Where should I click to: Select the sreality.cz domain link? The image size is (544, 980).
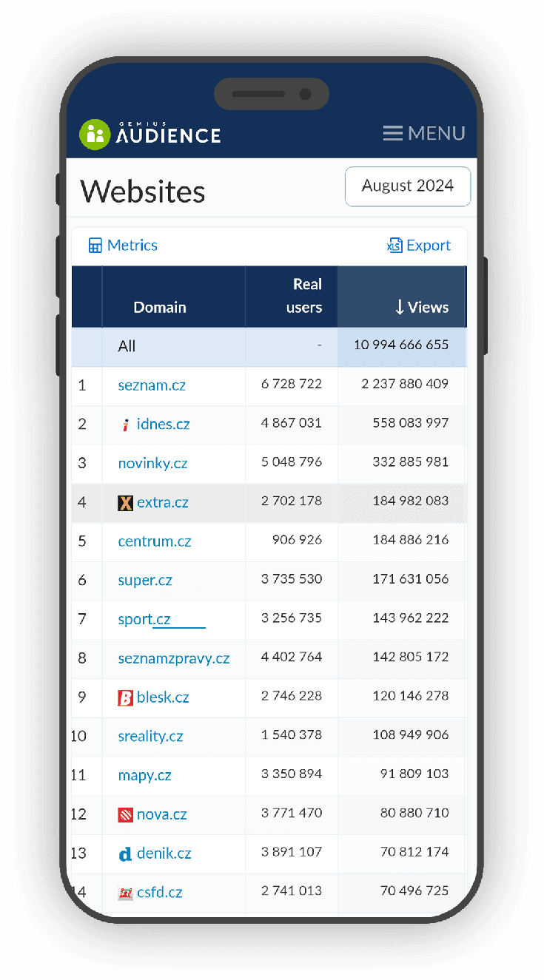[150, 737]
